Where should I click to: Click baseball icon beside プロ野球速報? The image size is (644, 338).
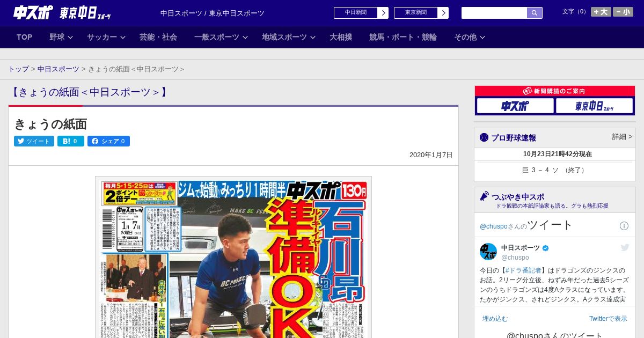click(x=484, y=137)
